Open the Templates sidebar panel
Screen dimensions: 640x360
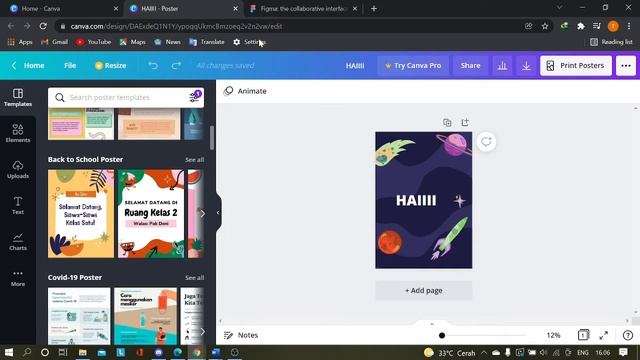(x=18, y=98)
